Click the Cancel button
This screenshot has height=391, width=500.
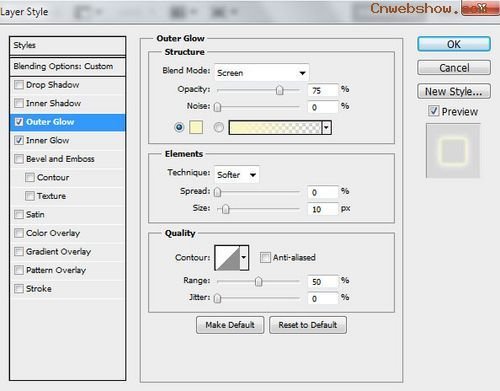click(x=454, y=68)
